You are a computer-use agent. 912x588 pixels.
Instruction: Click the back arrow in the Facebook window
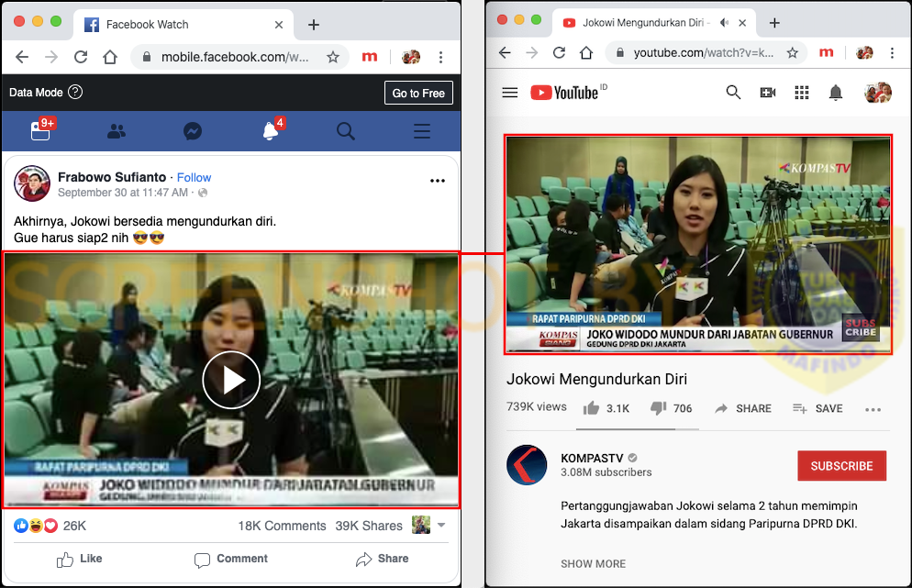22,57
